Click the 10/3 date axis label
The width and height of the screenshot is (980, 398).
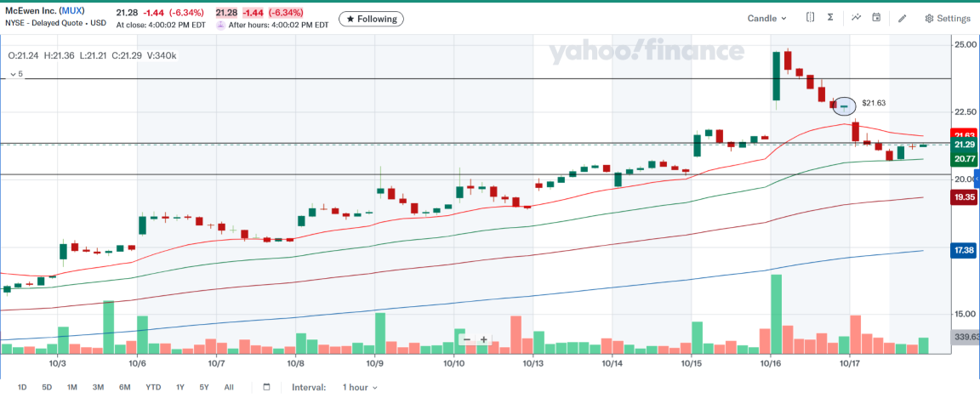58,362
